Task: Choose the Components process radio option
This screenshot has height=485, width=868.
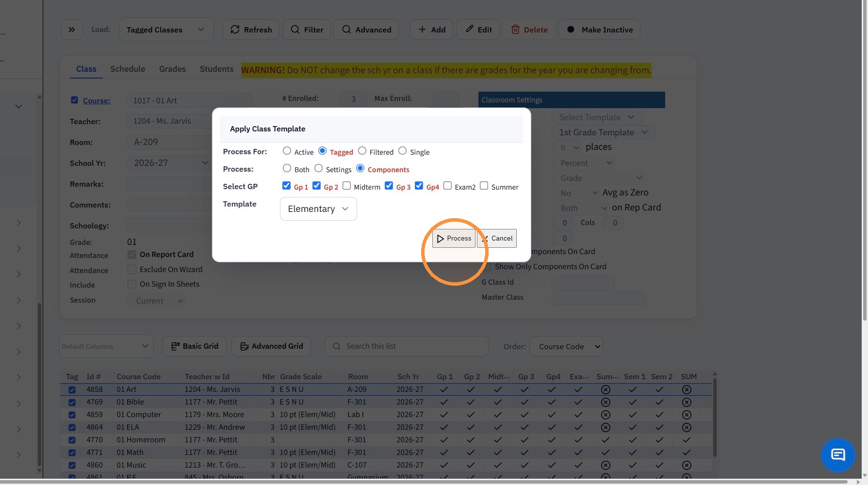Action: click(360, 169)
